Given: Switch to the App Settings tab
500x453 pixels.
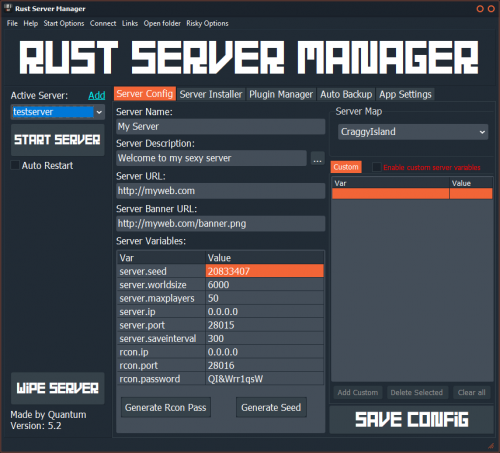Looking at the screenshot, I should tap(405, 94).
